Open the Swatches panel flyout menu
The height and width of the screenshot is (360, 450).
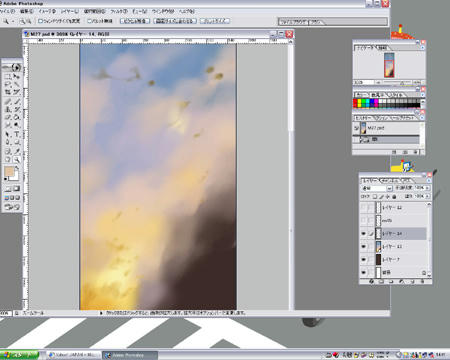click(423, 95)
